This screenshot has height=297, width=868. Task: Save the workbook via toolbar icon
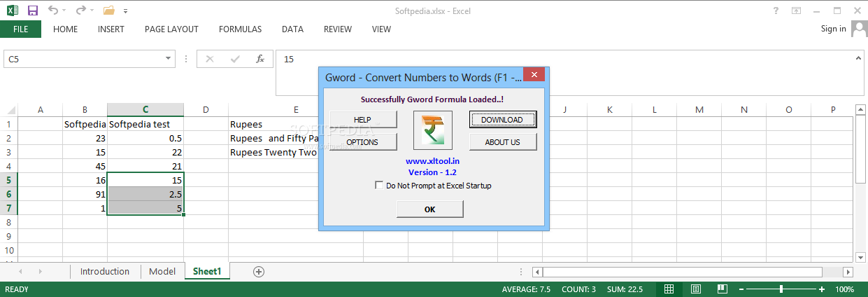32,11
